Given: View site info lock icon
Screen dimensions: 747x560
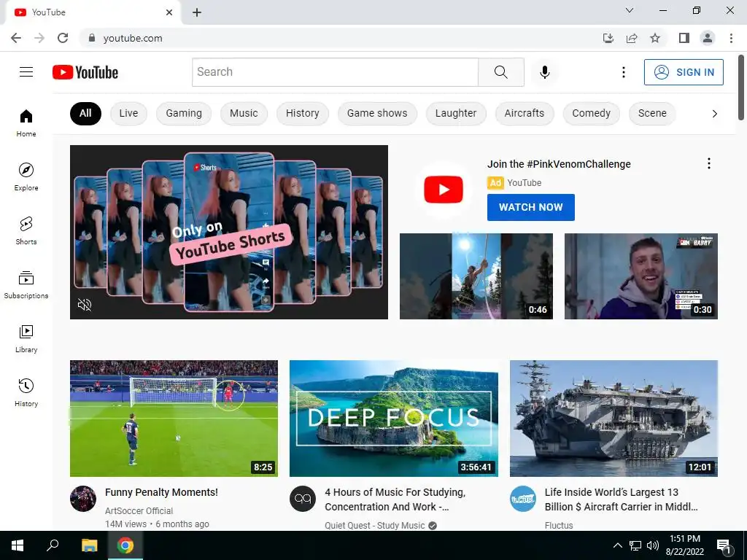Looking at the screenshot, I should pyautogui.click(x=92, y=38).
